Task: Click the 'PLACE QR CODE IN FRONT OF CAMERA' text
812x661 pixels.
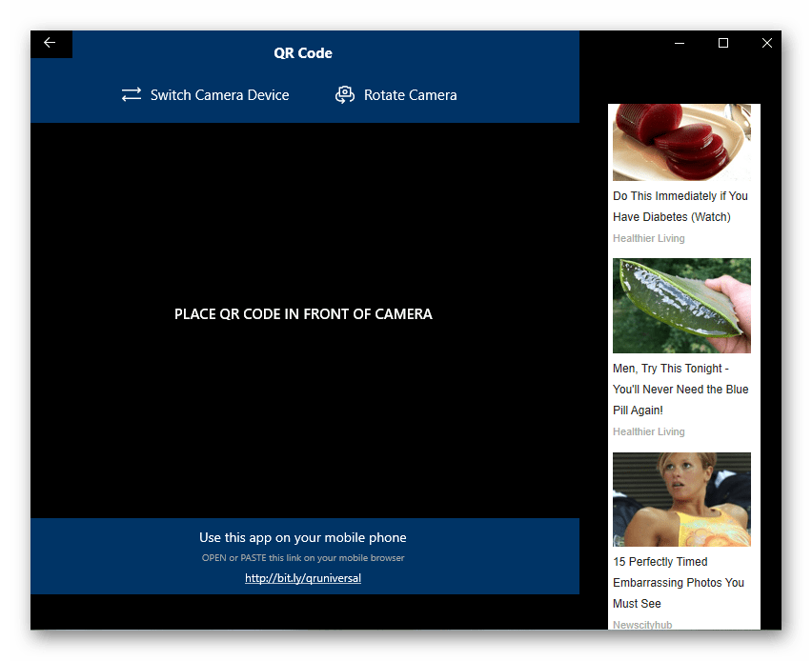Action: point(303,314)
